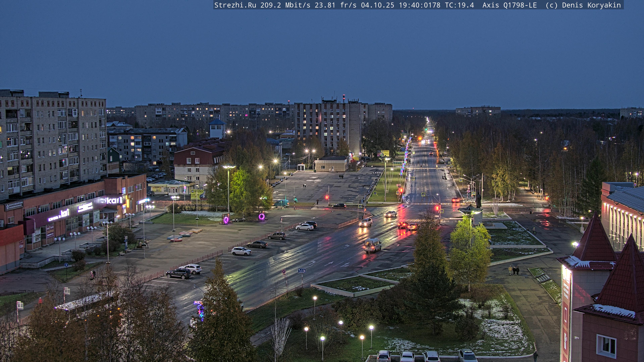644x362 pixels.
Task: Click the Denis Koryakin copyright text
Action: pyautogui.click(x=591, y=5)
